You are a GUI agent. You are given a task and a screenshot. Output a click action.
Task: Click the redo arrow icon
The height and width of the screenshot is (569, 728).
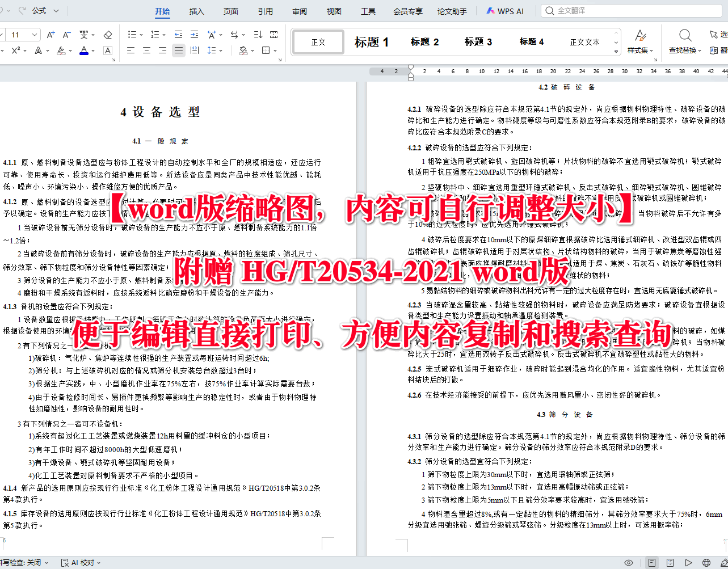23,11
